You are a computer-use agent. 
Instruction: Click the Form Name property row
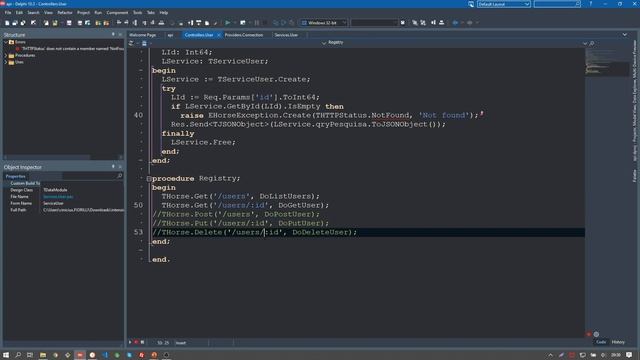pyautogui.click(x=63, y=203)
